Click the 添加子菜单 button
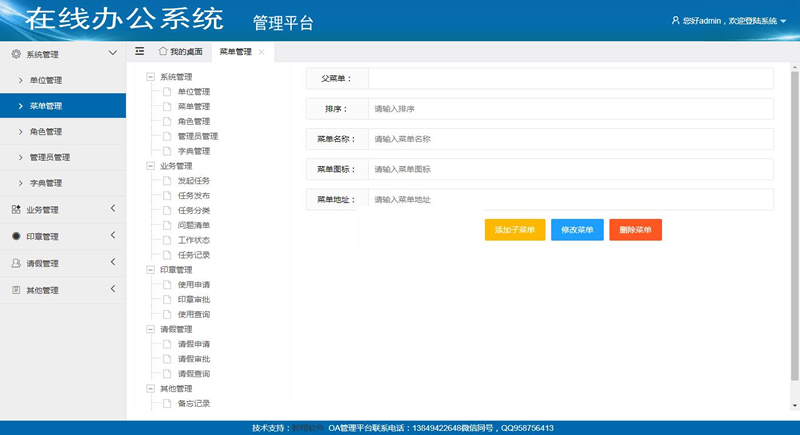 pyautogui.click(x=514, y=230)
